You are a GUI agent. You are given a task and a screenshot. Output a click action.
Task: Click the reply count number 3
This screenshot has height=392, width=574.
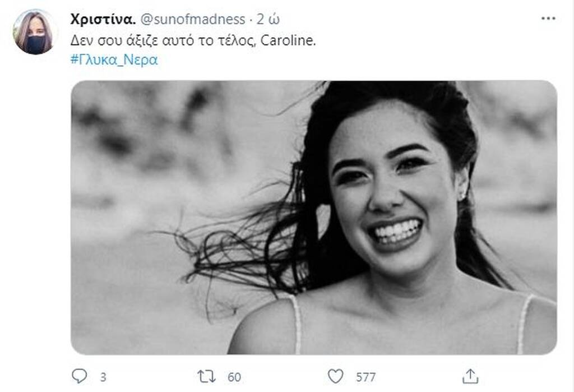pyautogui.click(x=103, y=376)
